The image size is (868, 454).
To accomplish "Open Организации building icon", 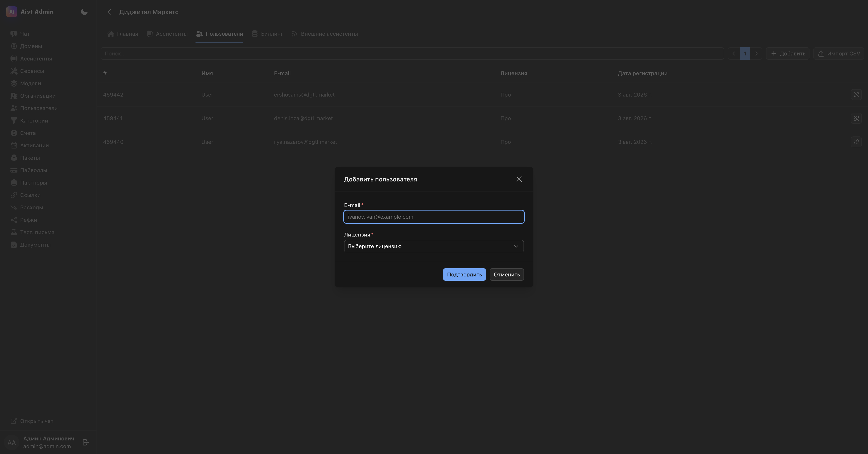I will click(14, 96).
